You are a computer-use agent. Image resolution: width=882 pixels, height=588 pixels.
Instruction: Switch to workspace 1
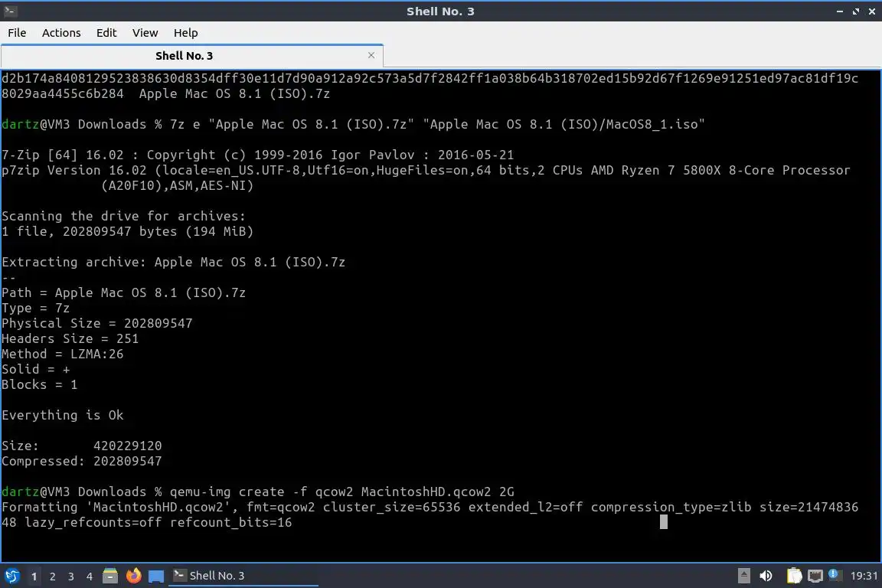34,577
